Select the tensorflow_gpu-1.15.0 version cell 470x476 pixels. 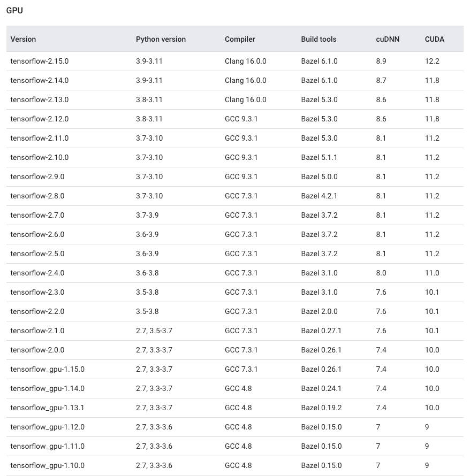click(x=48, y=369)
